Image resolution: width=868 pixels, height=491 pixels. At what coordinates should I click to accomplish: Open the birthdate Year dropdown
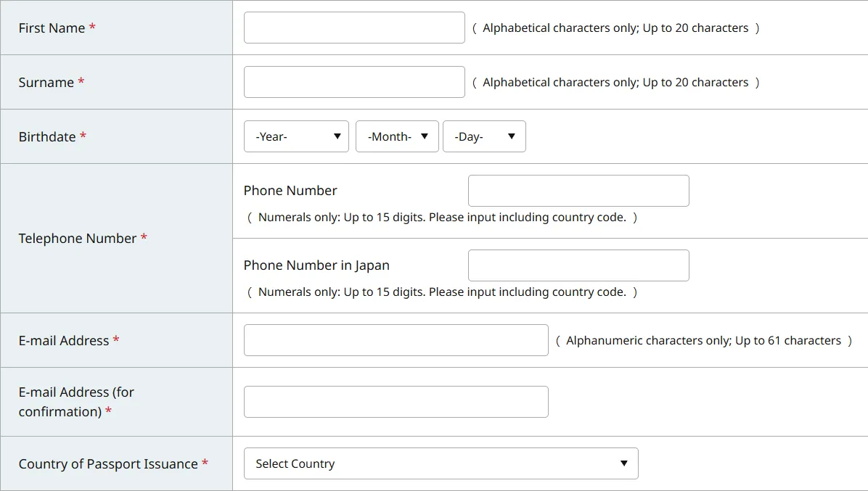coord(296,136)
